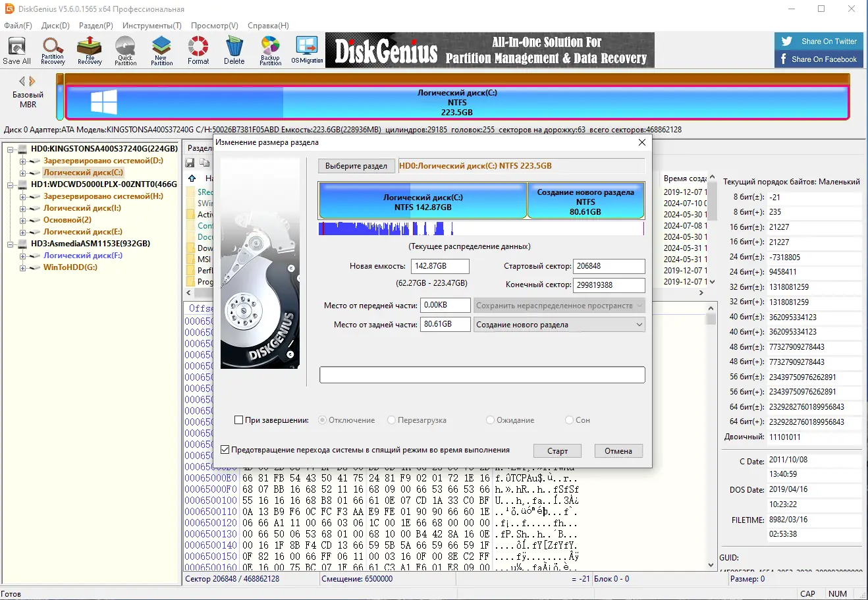This screenshot has width=868, height=600.
Task: Select the 'Ожидание' radio button
Action: click(x=490, y=420)
